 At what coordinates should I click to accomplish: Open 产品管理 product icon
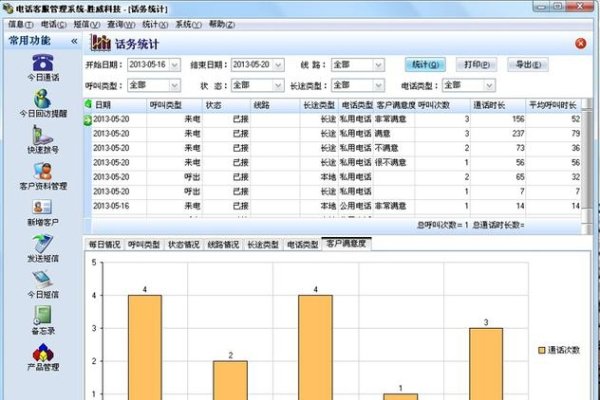tap(42, 352)
